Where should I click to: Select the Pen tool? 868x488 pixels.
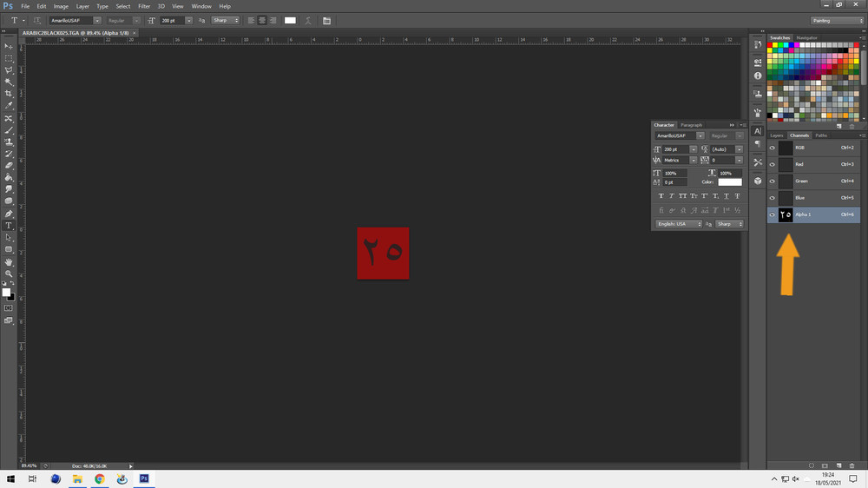(9, 214)
